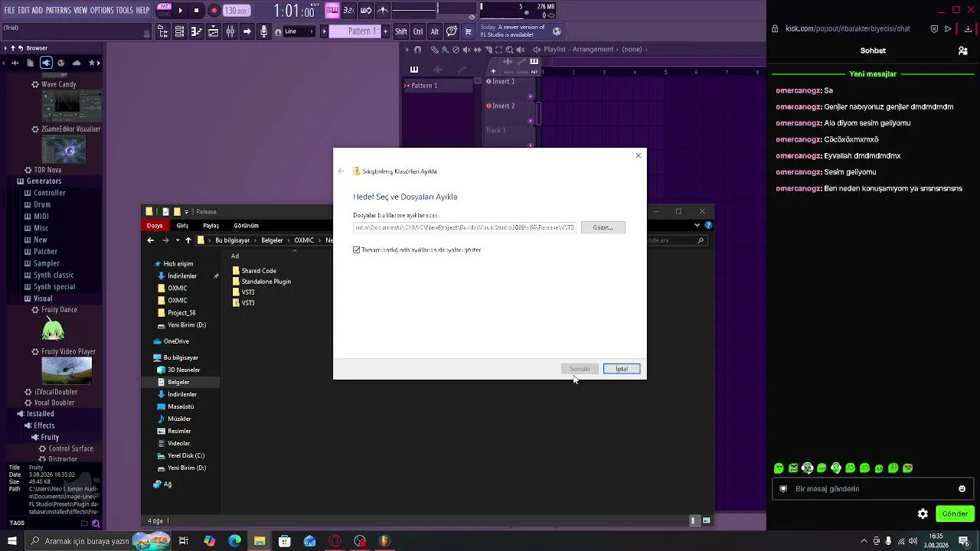The width and height of the screenshot is (980, 551).
Task: Arm the FL Studio record button
Action: click(x=214, y=11)
